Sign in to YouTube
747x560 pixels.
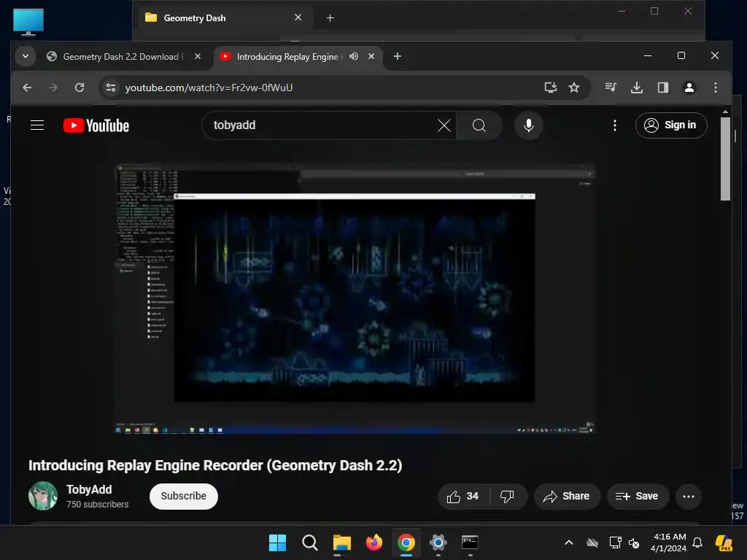[x=671, y=125]
